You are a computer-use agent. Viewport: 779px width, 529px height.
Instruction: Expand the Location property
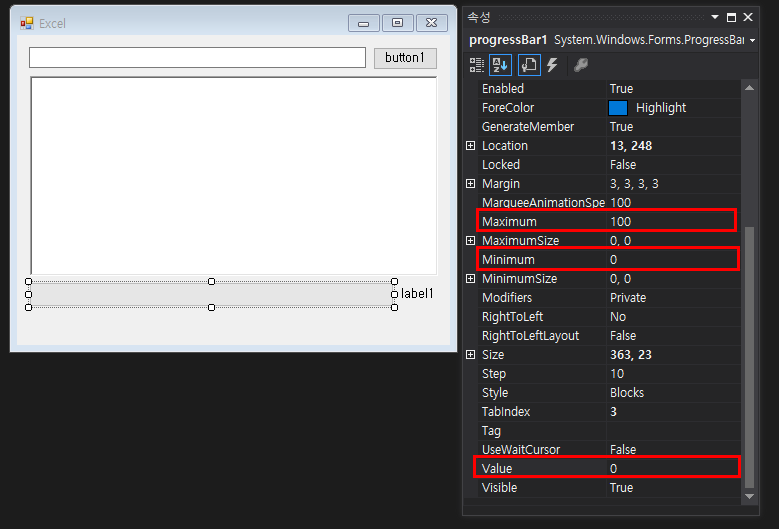coord(470,146)
